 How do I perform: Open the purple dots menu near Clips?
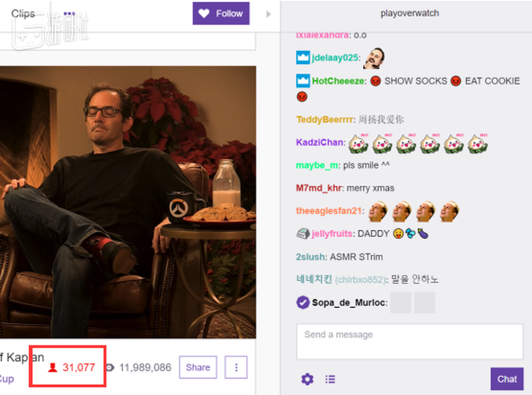[70, 14]
